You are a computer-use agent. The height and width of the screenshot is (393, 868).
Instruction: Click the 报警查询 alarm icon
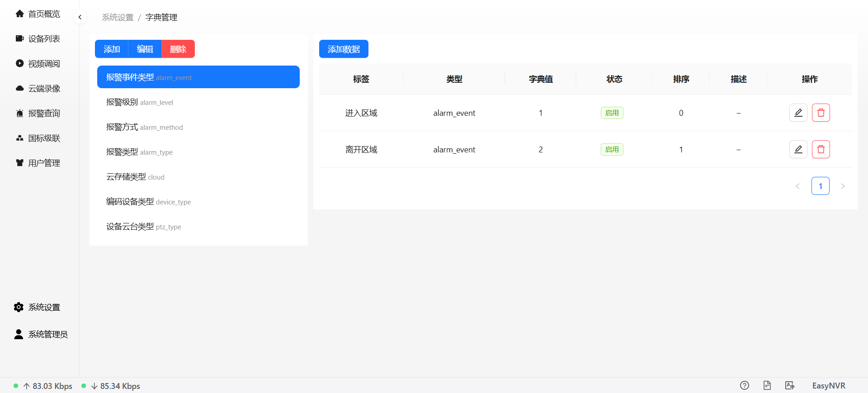[x=19, y=113]
